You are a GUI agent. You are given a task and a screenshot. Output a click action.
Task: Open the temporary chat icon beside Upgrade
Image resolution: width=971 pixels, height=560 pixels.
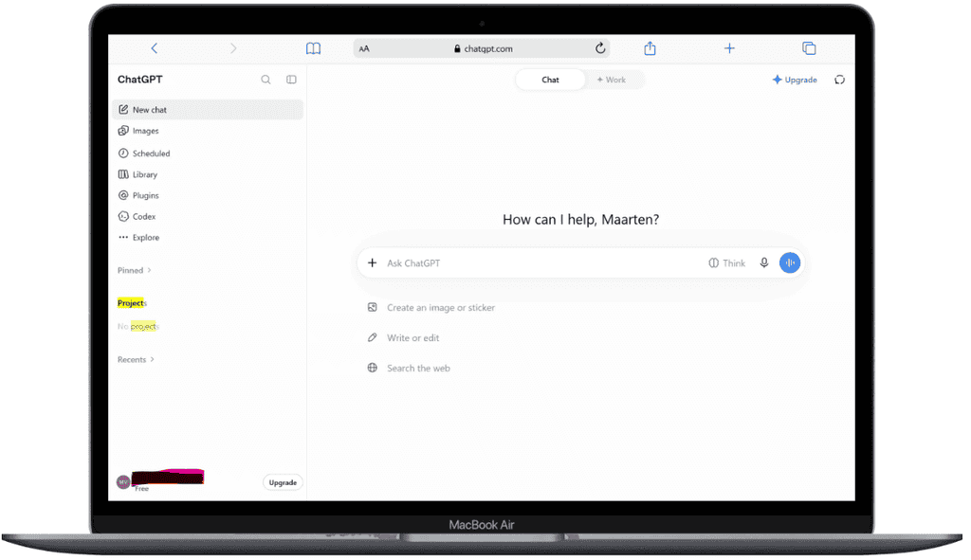tap(840, 80)
